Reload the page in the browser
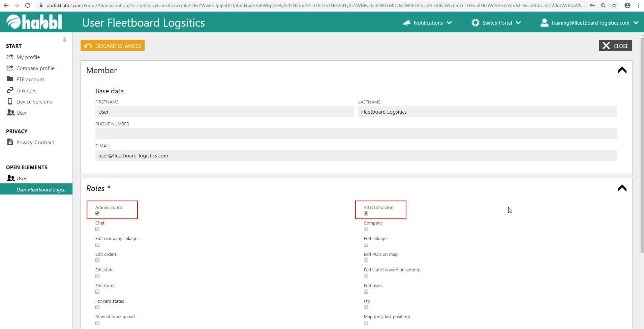The width and height of the screenshot is (644, 329). click(x=28, y=5)
